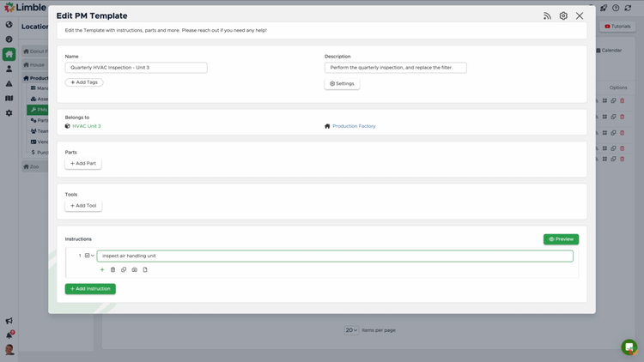644x362 pixels.
Task: Click the refresh arrows icon
Action: 628,8
